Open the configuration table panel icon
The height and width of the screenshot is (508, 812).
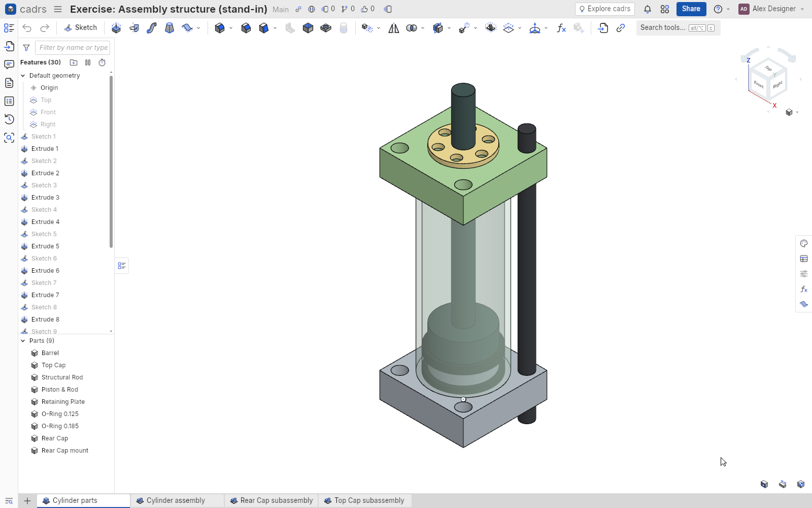click(x=804, y=259)
